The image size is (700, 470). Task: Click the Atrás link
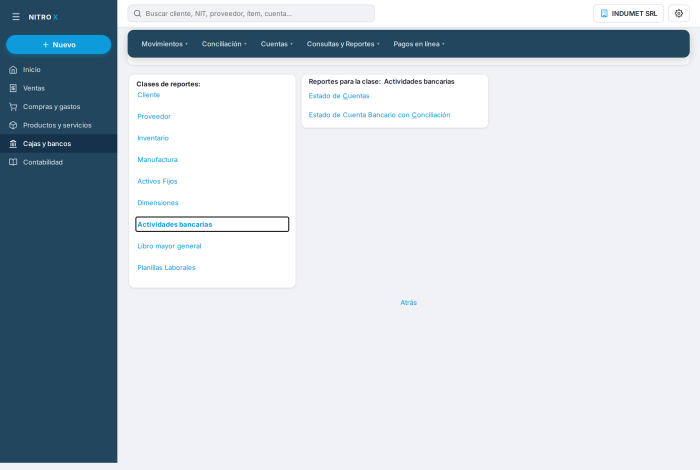click(x=408, y=303)
